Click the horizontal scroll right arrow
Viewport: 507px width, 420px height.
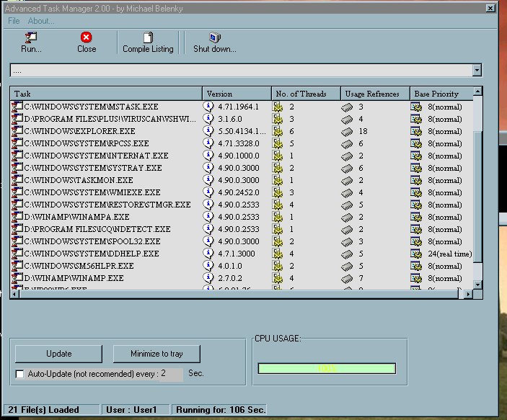468,295
